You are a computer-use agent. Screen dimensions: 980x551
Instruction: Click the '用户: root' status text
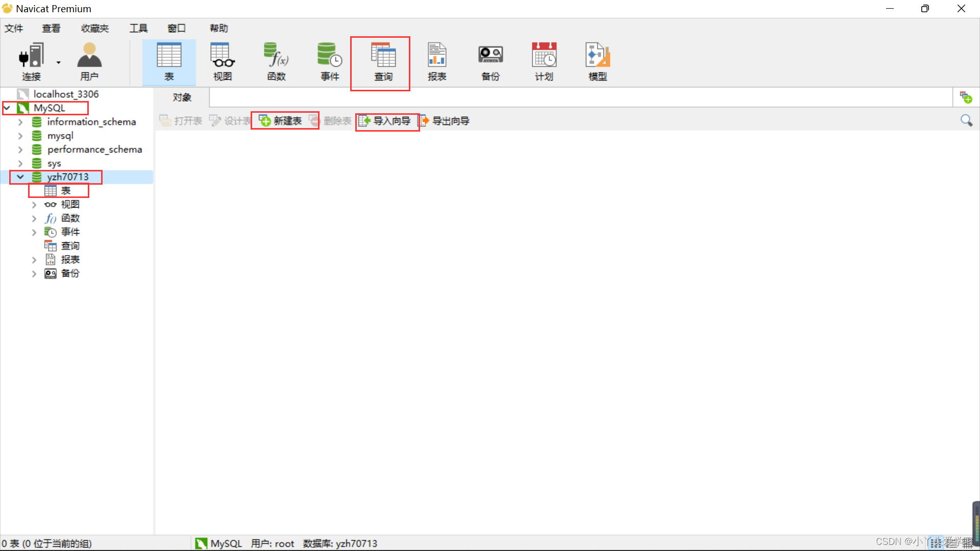(x=273, y=543)
